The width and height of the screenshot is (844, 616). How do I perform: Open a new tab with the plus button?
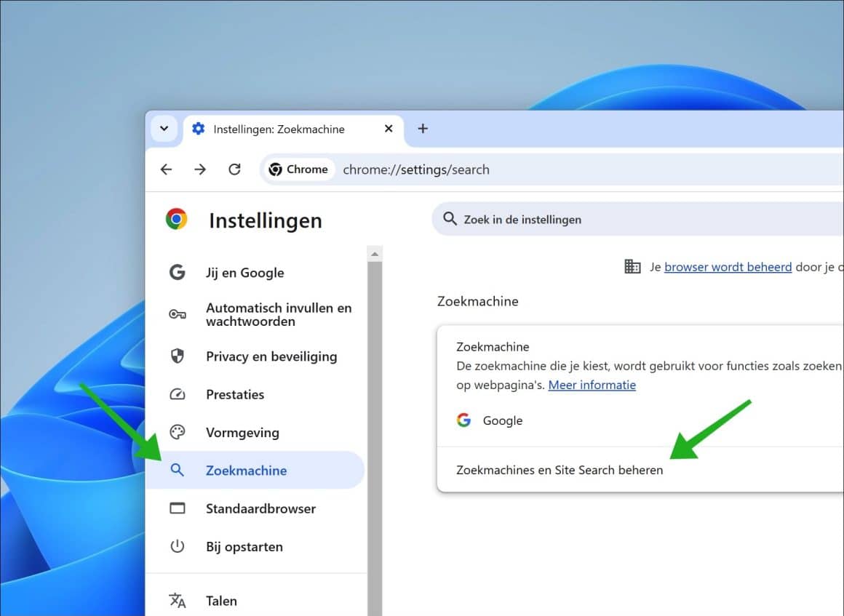point(423,128)
